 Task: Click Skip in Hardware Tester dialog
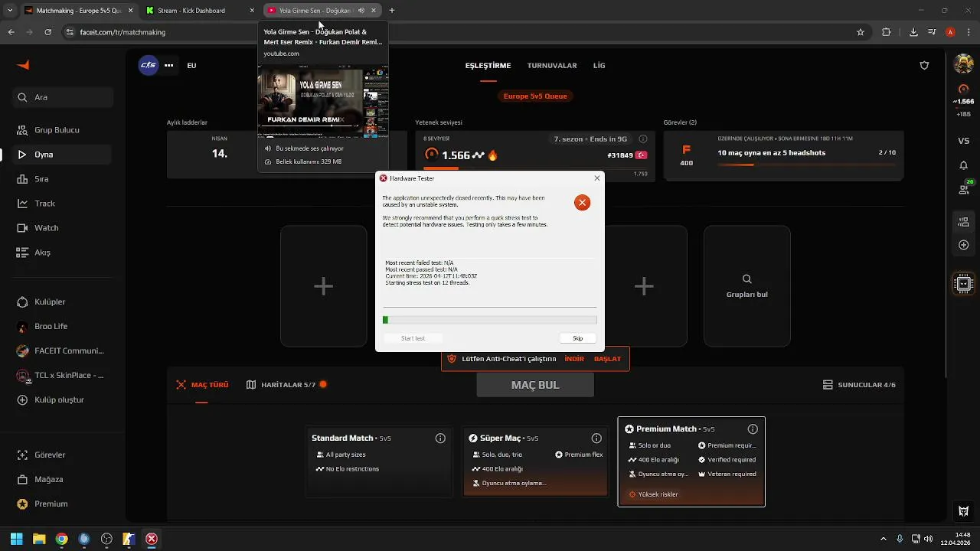coord(578,338)
